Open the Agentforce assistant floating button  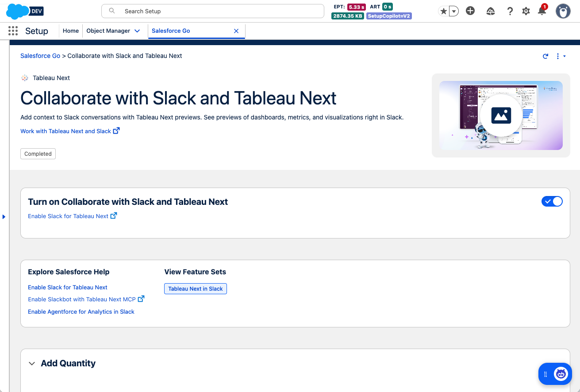(555, 374)
